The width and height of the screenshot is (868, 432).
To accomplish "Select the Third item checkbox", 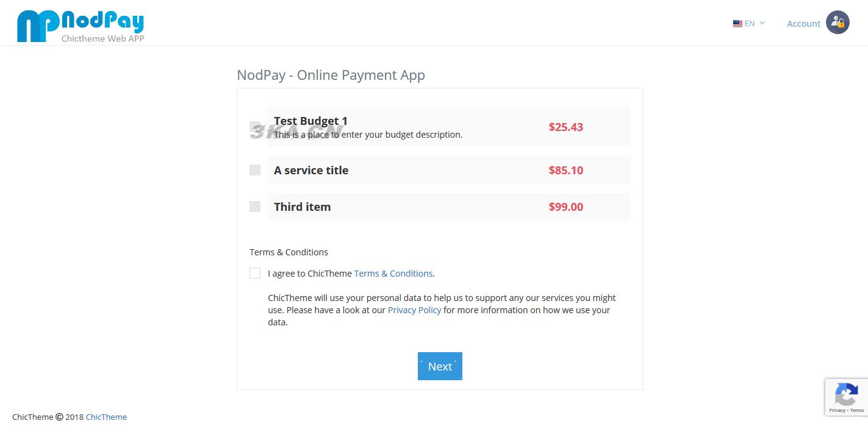I will pyautogui.click(x=255, y=207).
